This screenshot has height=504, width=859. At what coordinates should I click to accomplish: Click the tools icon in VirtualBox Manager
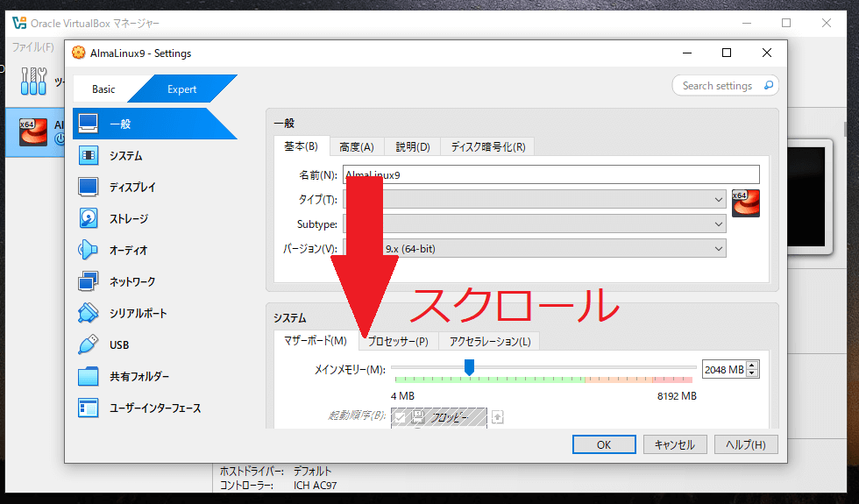click(x=33, y=81)
